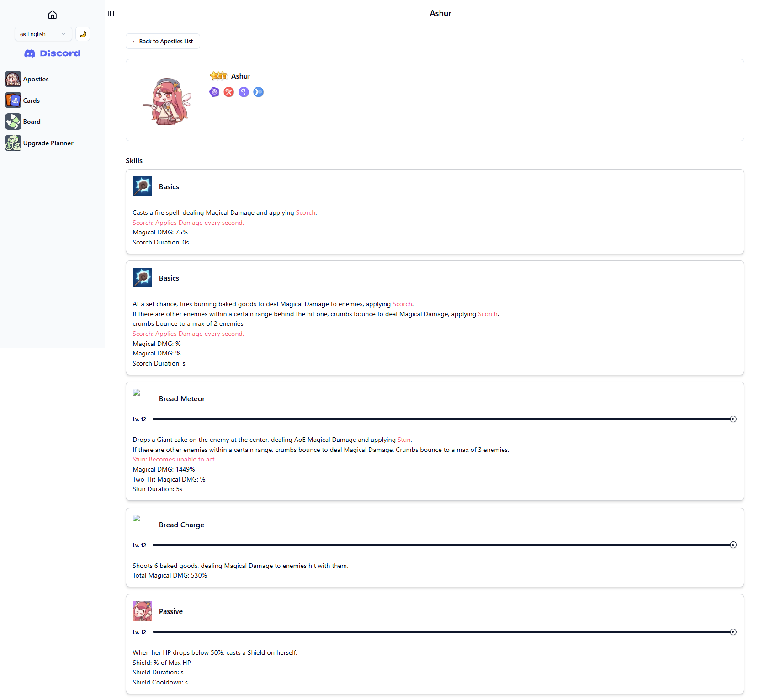Click the Bread Meteor 'Lv. 12' label

pyautogui.click(x=139, y=419)
